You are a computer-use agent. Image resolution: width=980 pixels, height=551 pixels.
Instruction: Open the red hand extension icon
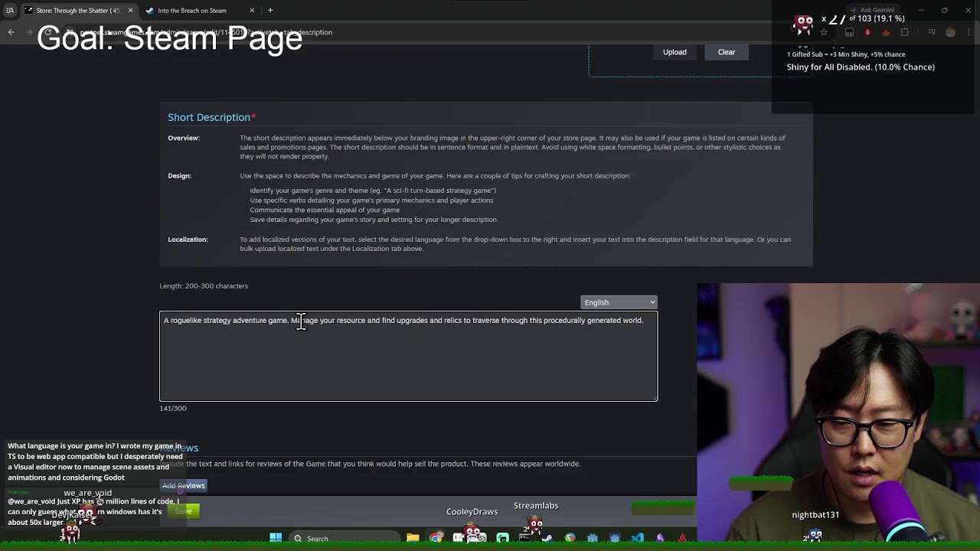pyautogui.click(x=867, y=32)
